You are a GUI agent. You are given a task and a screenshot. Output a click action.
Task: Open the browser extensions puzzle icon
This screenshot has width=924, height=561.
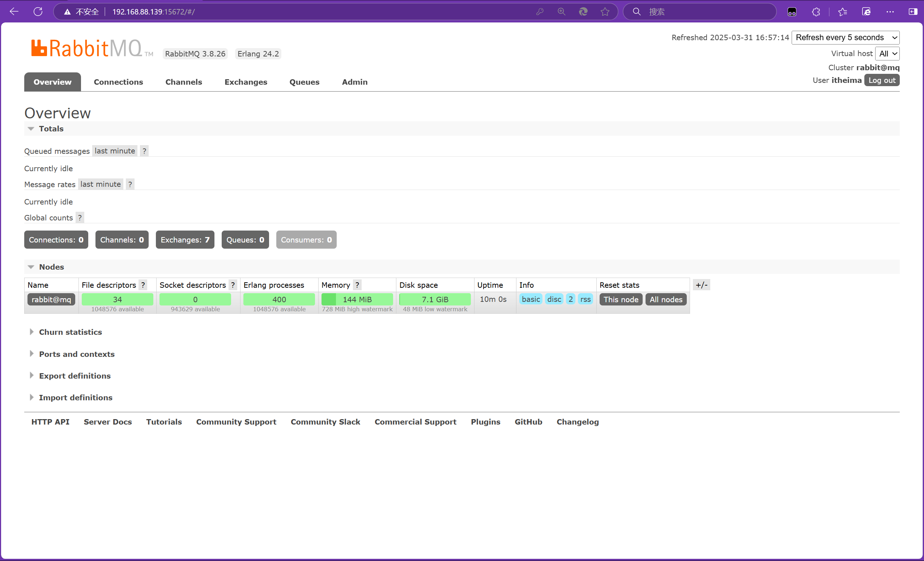816,12
